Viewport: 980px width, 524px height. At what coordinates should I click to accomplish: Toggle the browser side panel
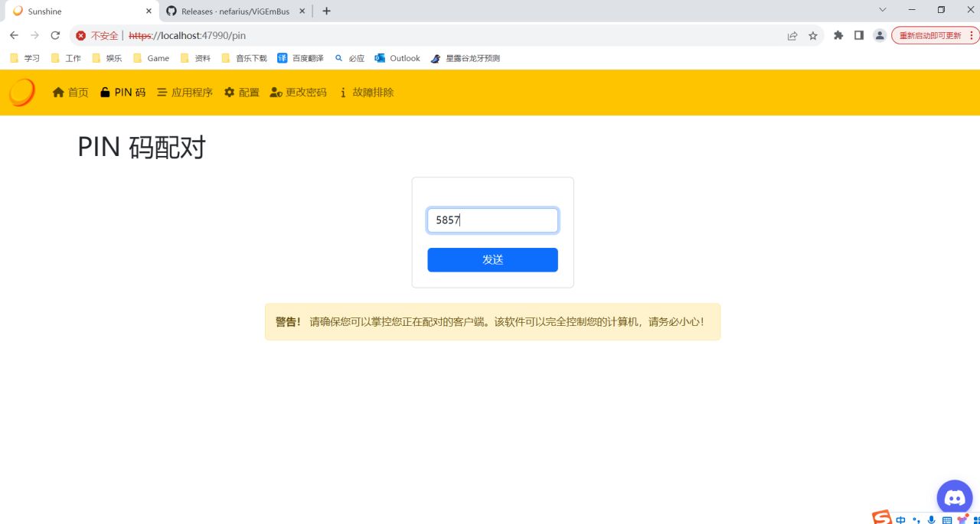pos(859,35)
